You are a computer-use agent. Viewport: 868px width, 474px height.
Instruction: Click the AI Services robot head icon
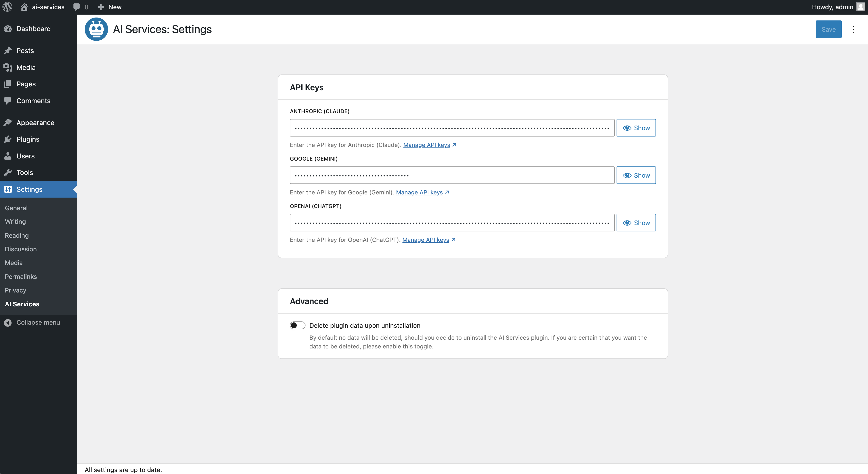tap(96, 29)
